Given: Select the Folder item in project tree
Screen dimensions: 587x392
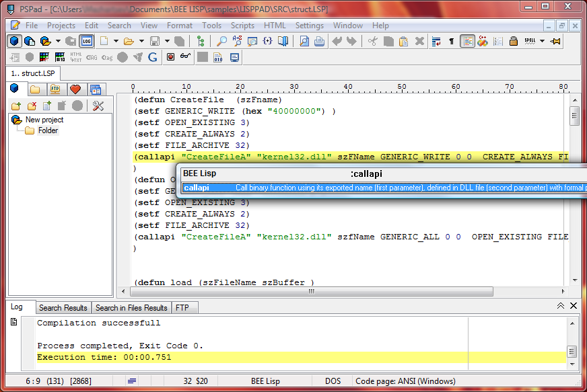Looking at the screenshot, I should (48, 130).
